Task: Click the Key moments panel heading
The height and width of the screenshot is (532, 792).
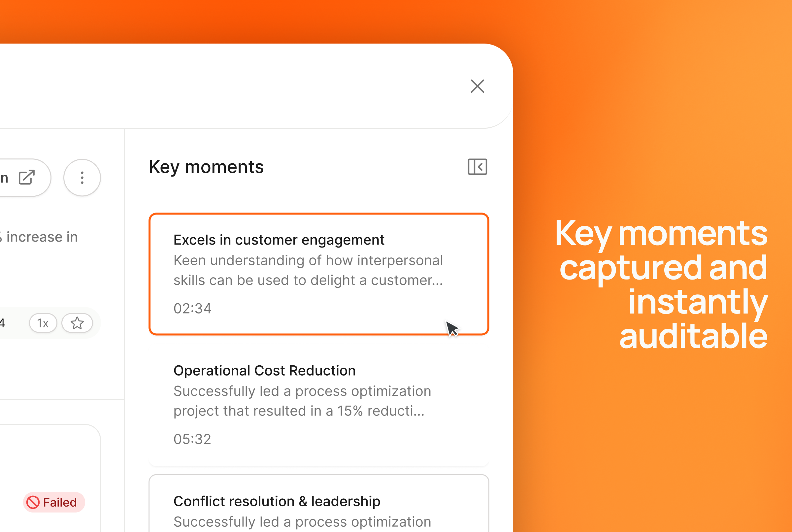Action: point(206,167)
